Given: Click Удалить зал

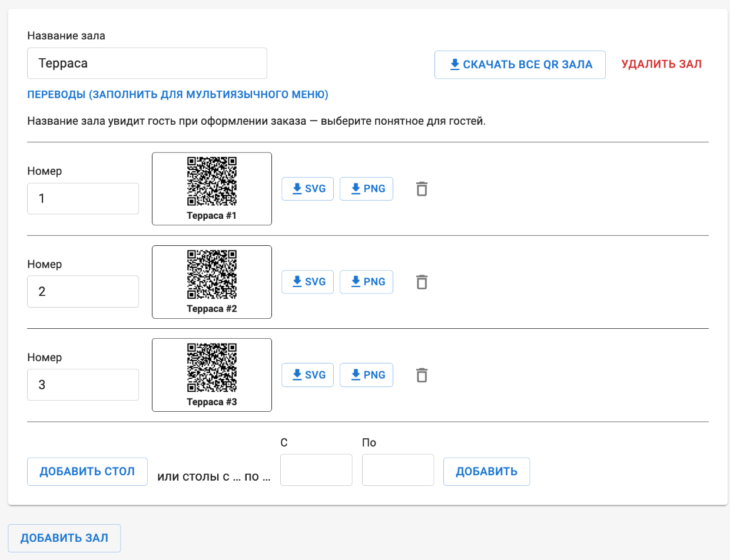Looking at the screenshot, I should pyautogui.click(x=662, y=65).
